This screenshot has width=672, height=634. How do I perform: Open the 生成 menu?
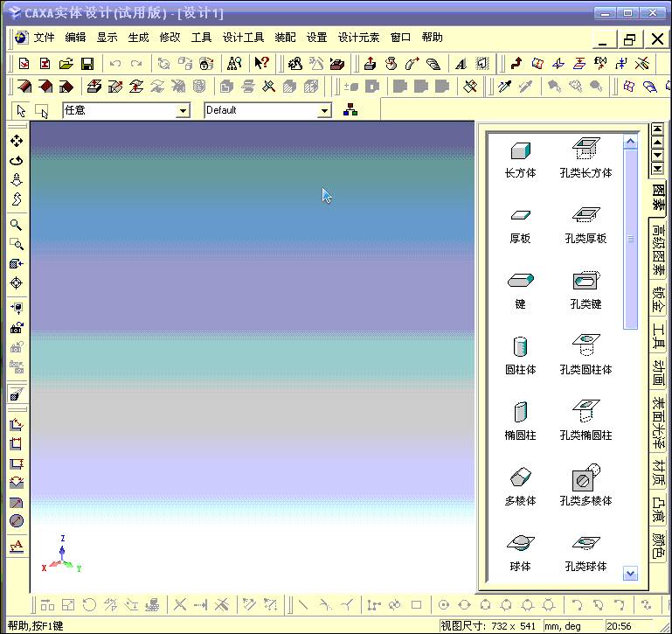[x=138, y=38]
